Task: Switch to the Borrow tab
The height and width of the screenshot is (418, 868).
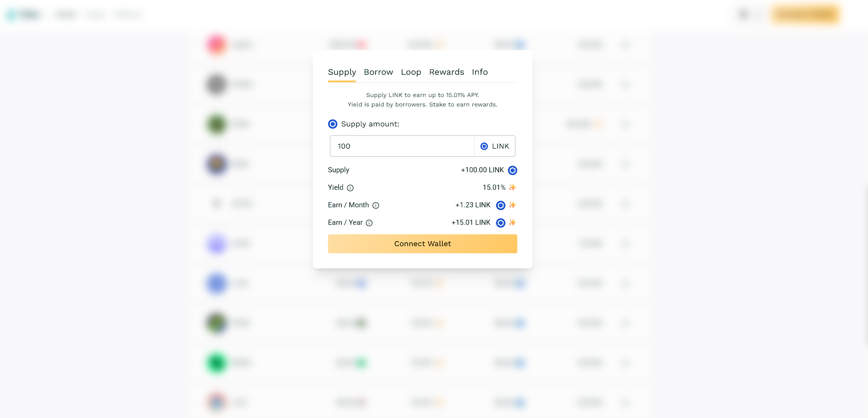Action: click(378, 72)
